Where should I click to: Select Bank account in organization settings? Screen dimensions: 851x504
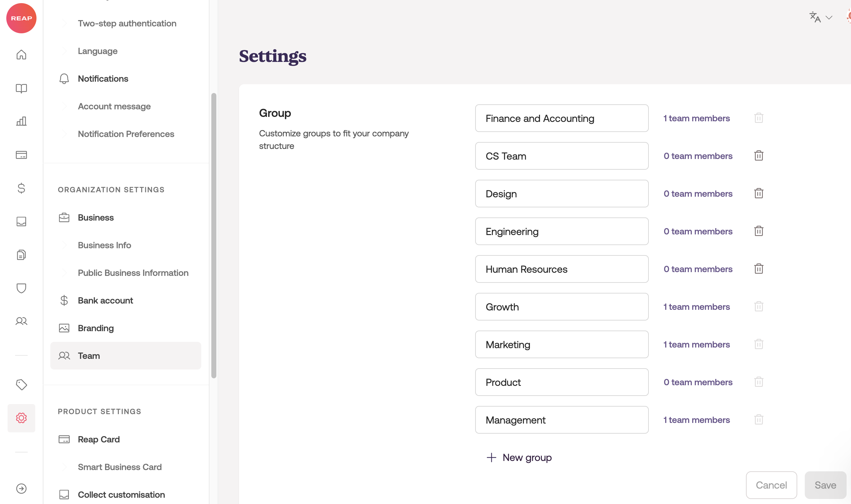click(x=105, y=301)
